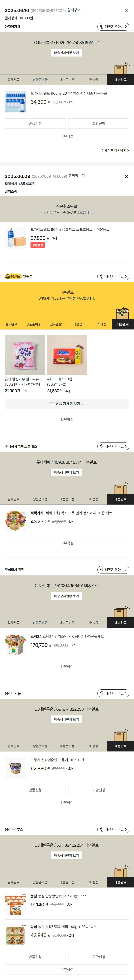Select the 점포출발 delivery step tab
Screen dimensions: 134x980
click(x=56, y=324)
